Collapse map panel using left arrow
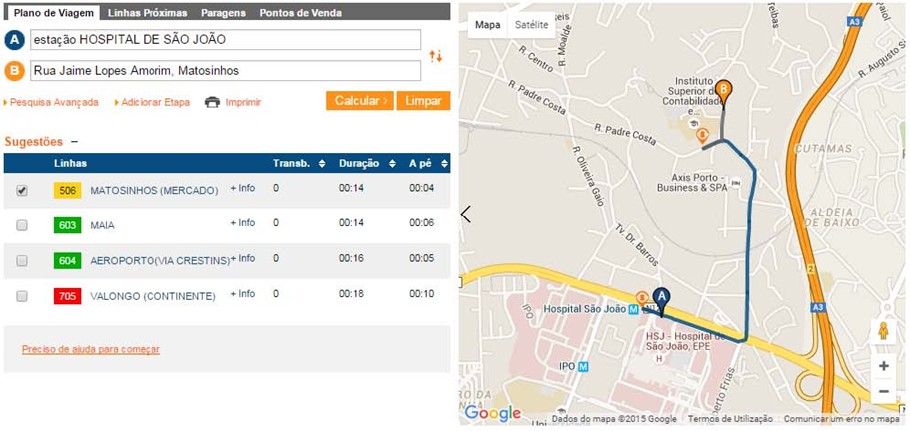 click(465, 214)
